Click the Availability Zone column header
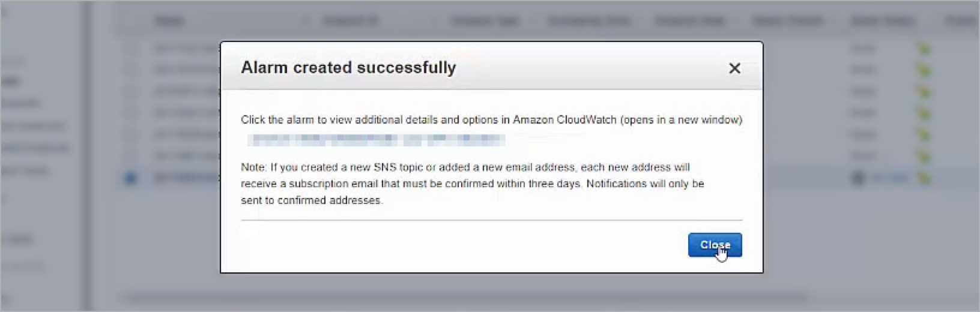The width and height of the screenshot is (980, 312). (x=588, y=21)
